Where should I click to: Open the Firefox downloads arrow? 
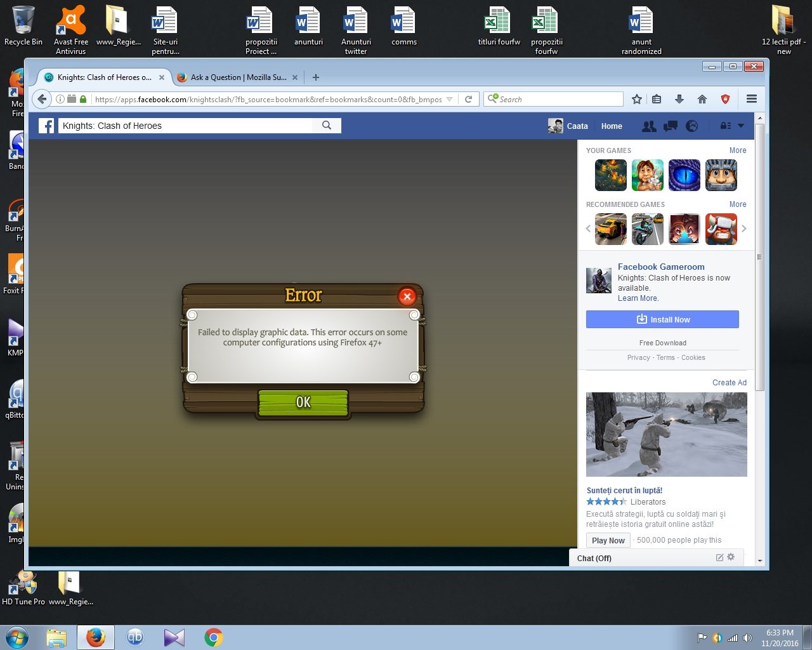(679, 99)
